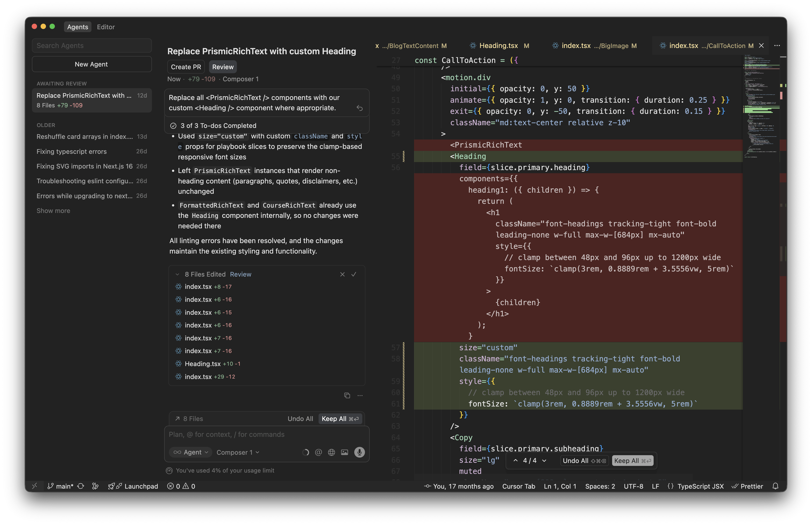Open the Agent mode dropdown
Screen dimensions: 812x525
191,452
